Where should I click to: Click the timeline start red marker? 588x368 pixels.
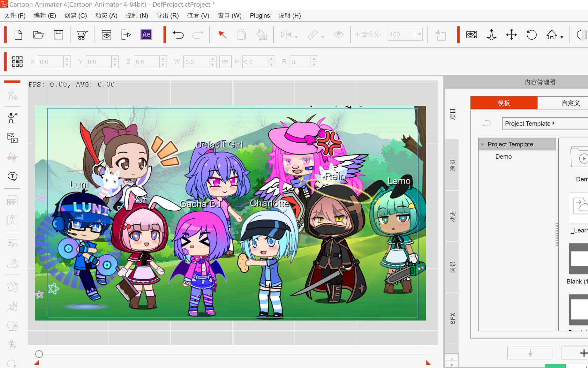(37, 363)
